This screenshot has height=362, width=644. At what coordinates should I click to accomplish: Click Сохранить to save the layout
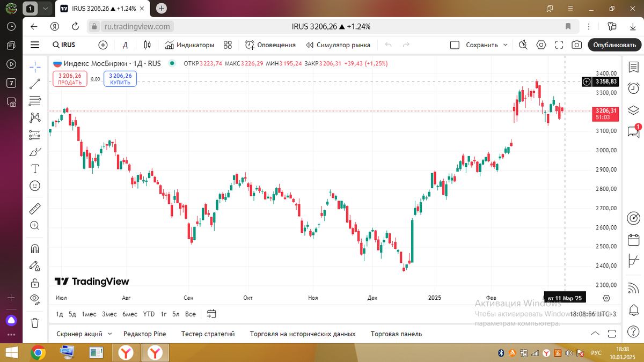(x=481, y=45)
